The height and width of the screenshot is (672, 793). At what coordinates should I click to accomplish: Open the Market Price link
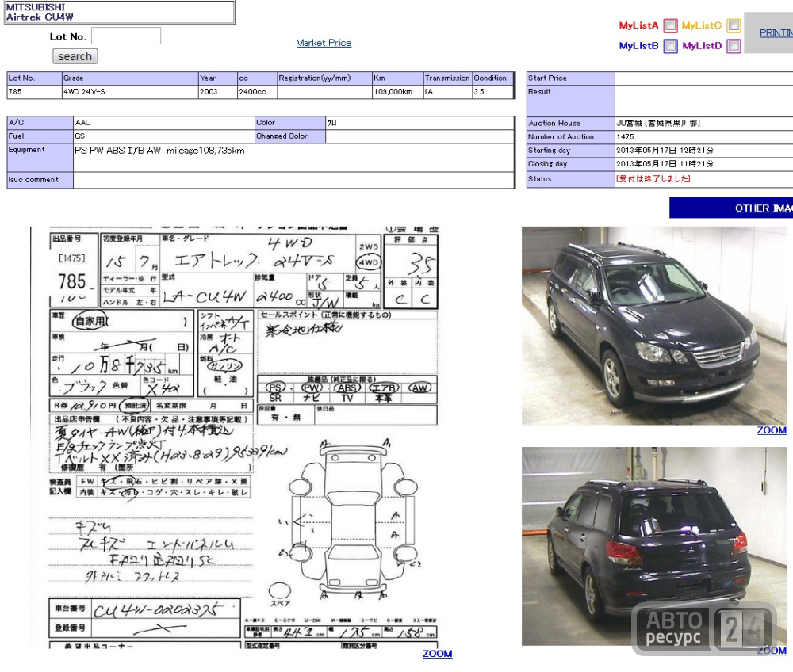click(324, 43)
